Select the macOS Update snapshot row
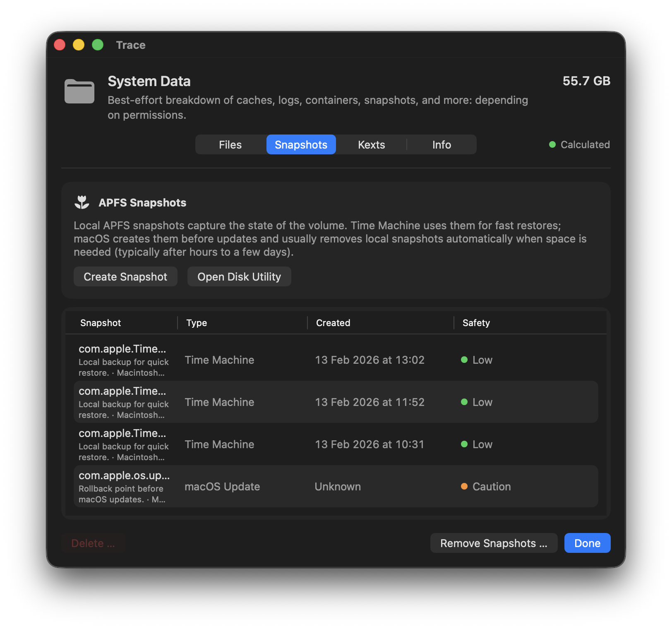This screenshot has width=672, height=629. click(336, 486)
